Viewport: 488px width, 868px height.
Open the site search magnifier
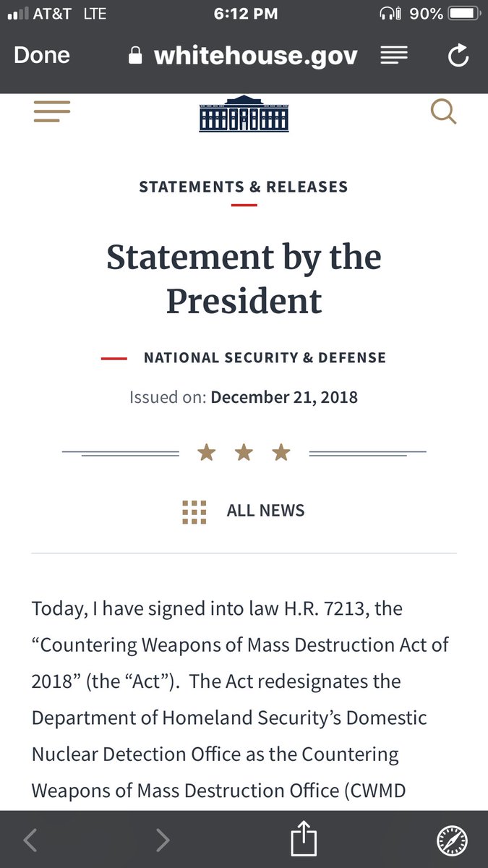click(x=443, y=112)
